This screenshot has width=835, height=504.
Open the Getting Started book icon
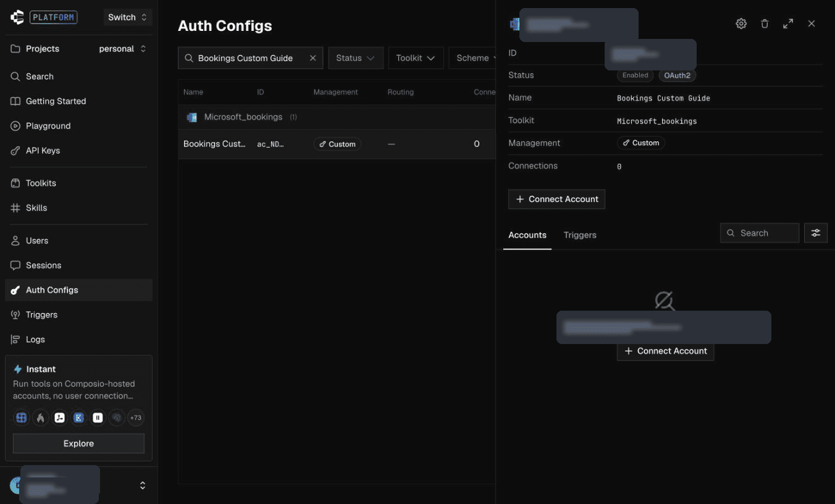(15, 101)
